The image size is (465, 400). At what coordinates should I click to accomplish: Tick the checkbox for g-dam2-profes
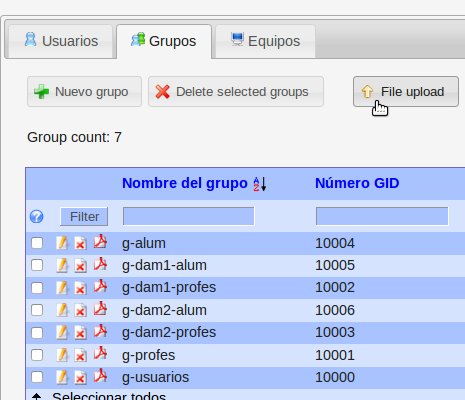37,332
